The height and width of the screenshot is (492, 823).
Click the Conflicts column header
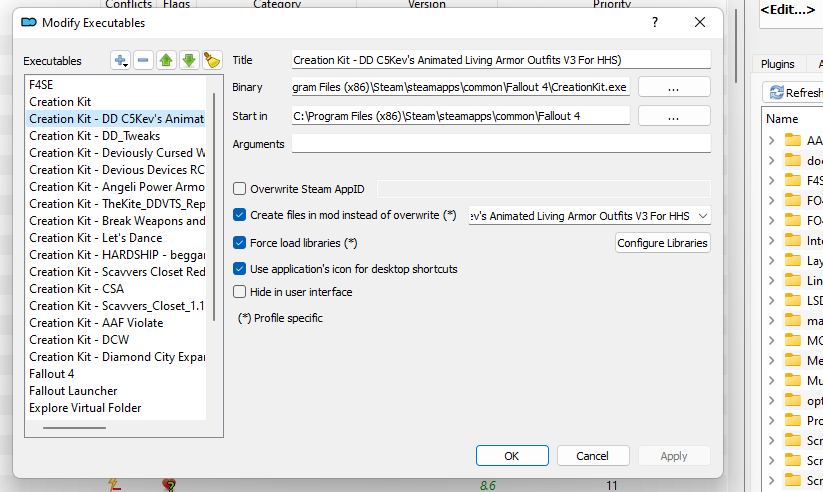[128, 4]
